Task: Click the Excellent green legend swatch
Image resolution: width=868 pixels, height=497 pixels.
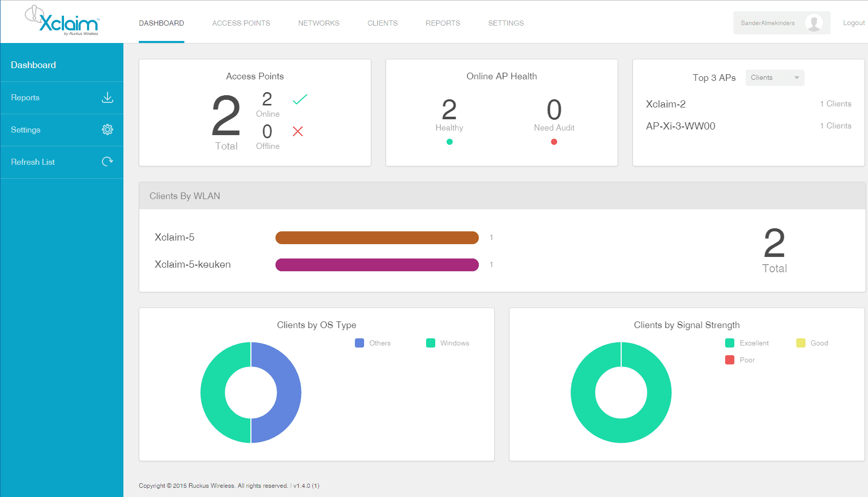Action: click(x=730, y=343)
